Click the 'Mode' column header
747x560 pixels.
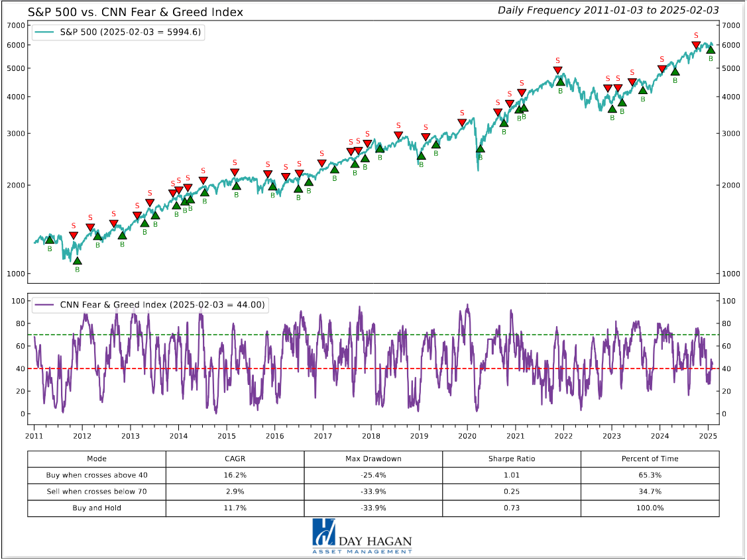97,459
